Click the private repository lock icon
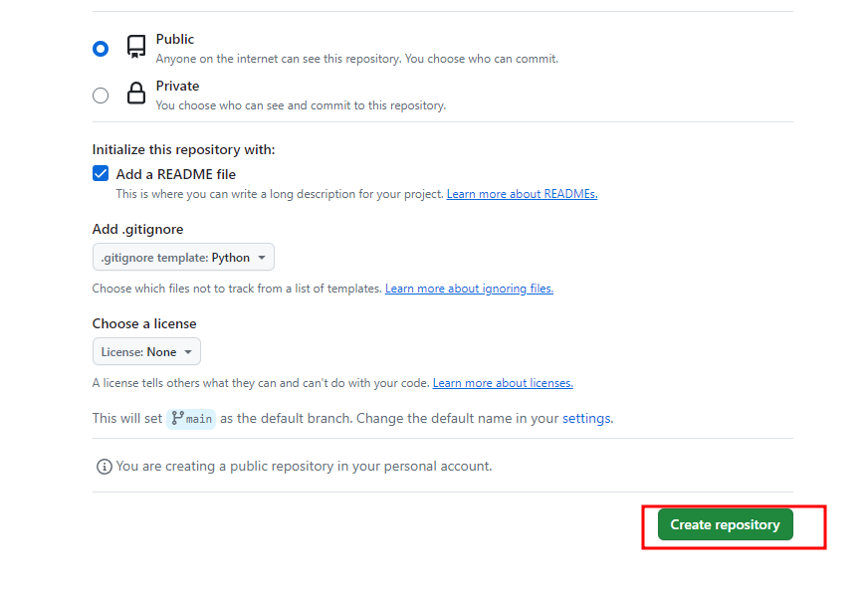The width and height of the screenshot is (868, 590). 136,93
